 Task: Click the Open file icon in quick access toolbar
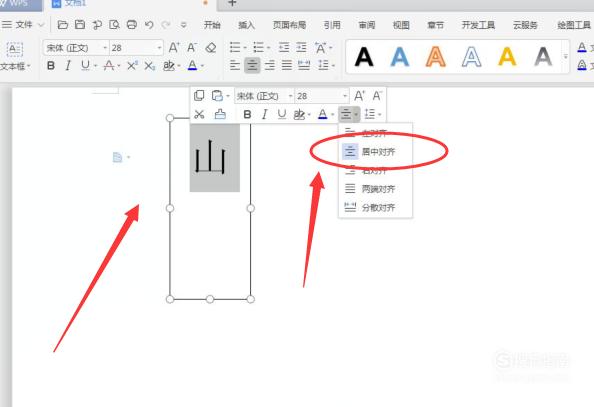click(63, 25)
